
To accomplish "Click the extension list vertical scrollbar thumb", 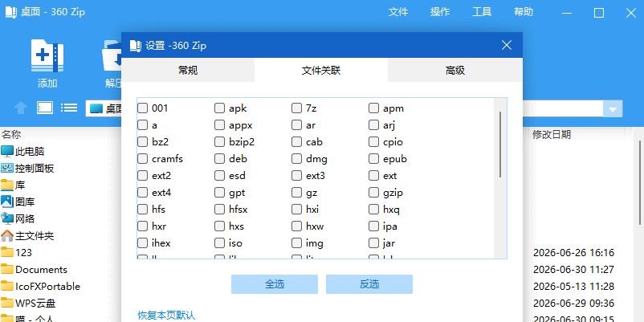I will [x=499, y=145].
